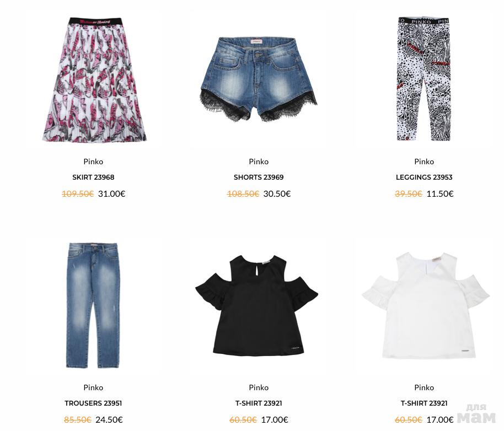Image resolution: width=504 pixels, height=431 pixels.
Task: Click Pinko brand name above TROUSERS 23951
Action: (93, 387)
